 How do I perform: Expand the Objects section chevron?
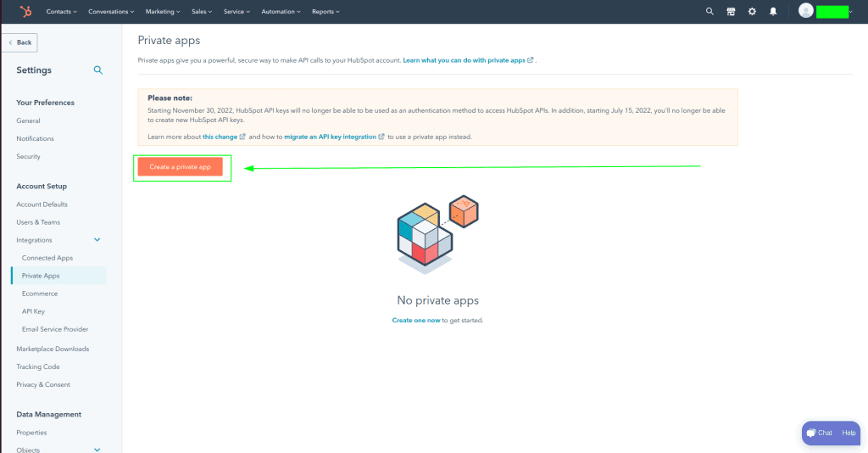(x=97, y=450)
